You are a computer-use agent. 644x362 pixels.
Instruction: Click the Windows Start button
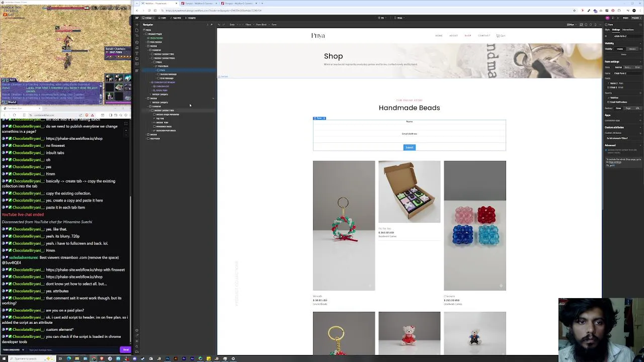(x=4, y=358)
